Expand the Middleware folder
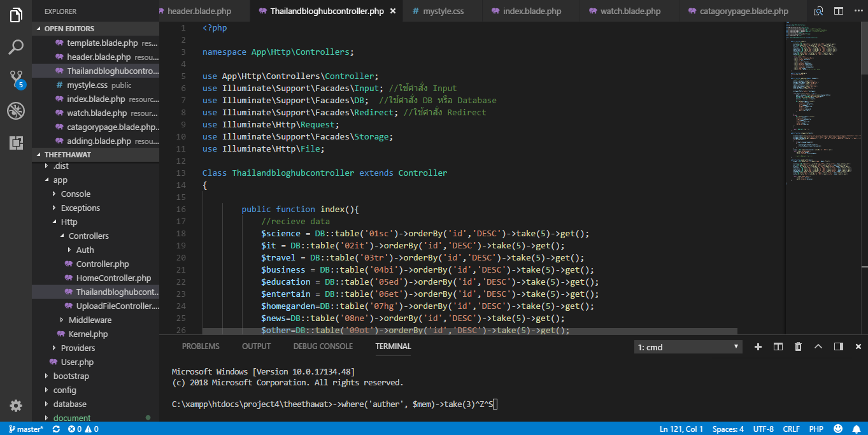 96,320
